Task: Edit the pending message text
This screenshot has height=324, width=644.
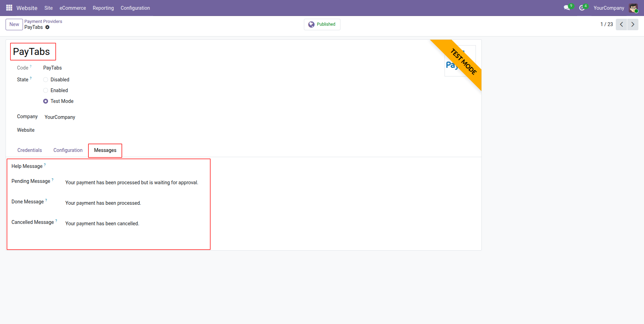Action: (x=132, y=183)
